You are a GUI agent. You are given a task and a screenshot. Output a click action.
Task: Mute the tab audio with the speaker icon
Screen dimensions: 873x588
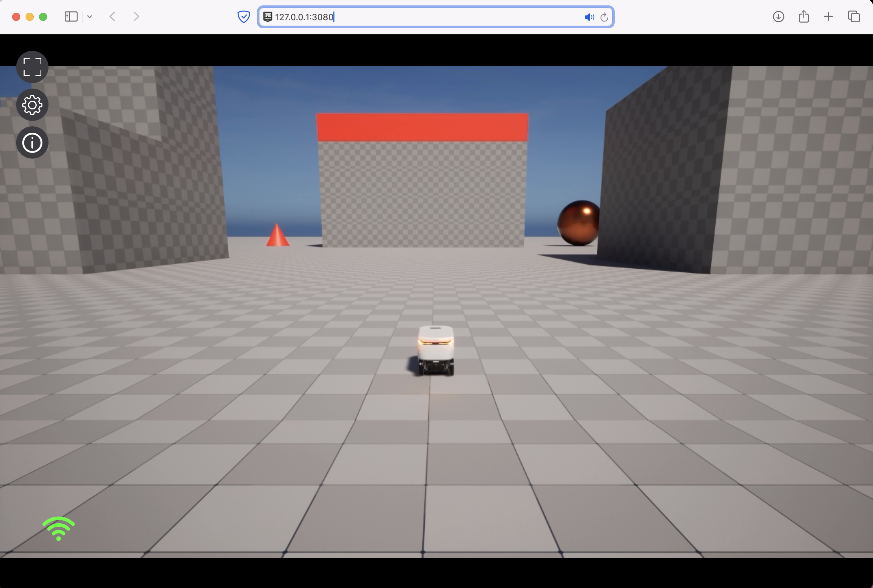coord(588,17)
